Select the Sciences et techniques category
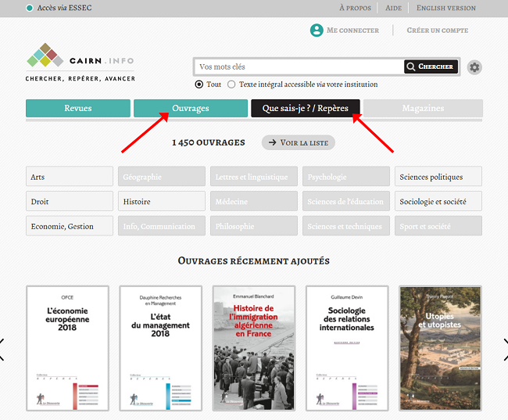 (x=346, y=226)
